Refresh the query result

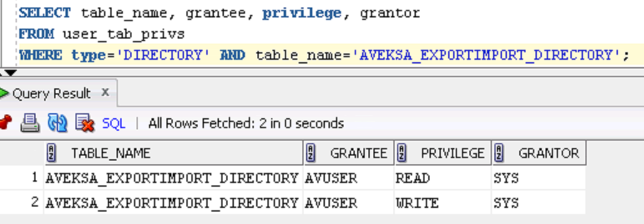click(57, 123)
